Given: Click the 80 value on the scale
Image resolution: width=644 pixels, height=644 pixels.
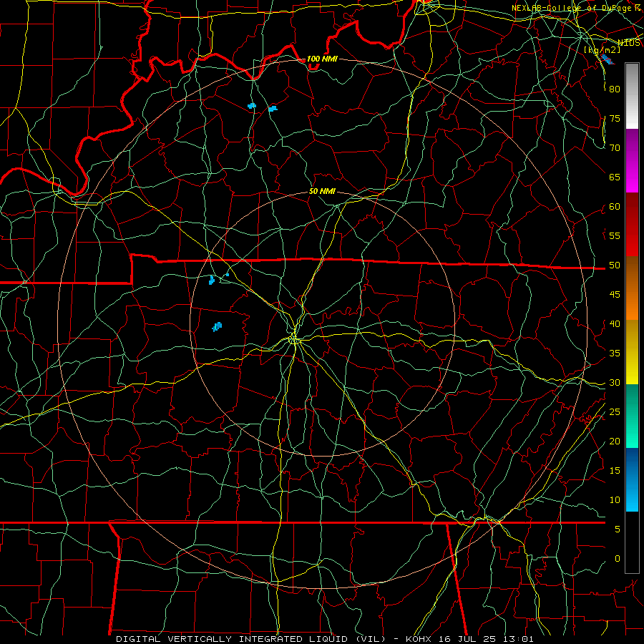Looking at the screenshot, I should [x=615, y=89].
